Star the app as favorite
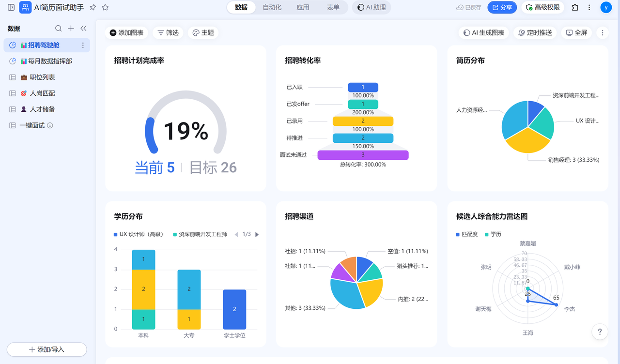 [x=105, y=7]
